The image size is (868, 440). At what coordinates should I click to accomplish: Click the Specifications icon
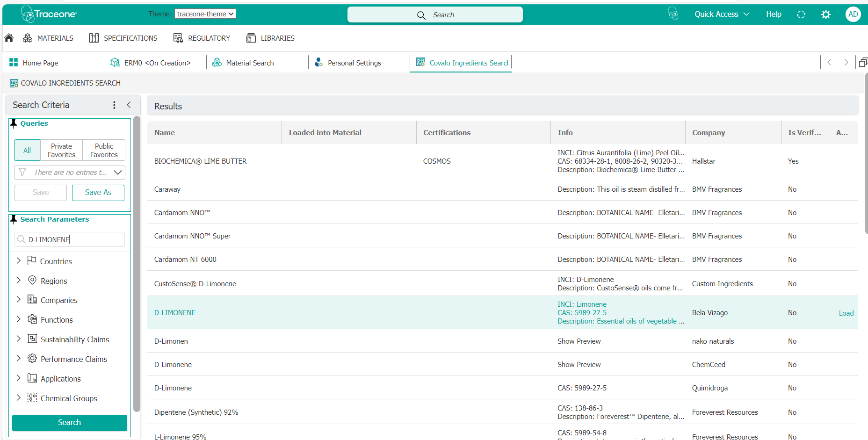click(x=94, y=38)
